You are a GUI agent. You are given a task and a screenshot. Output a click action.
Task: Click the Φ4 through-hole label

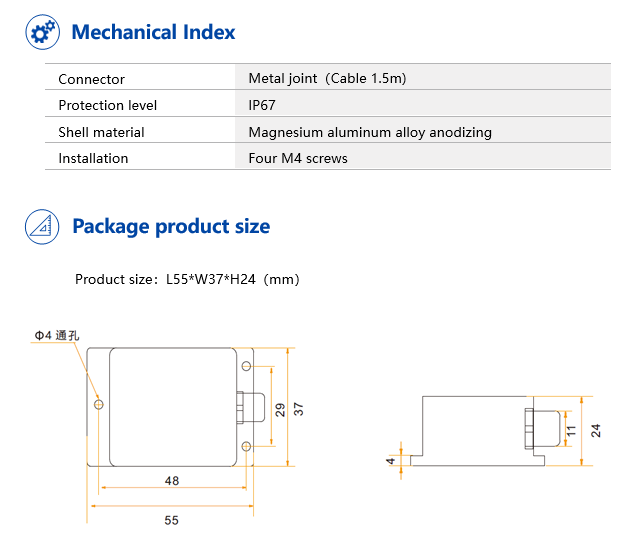pyautogui.click(x=57, y=335)
